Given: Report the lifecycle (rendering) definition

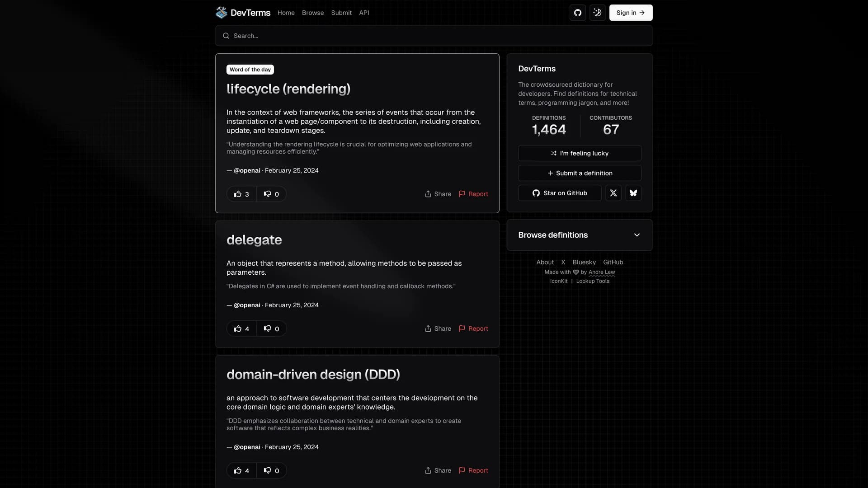Looking at the screenshot, I should 473,194.
